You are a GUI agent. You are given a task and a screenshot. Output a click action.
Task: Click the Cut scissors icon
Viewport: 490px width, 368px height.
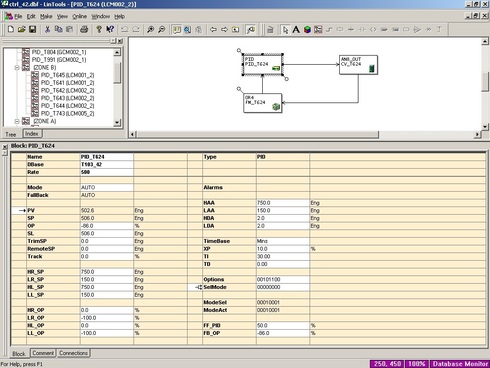coord(47,29)
